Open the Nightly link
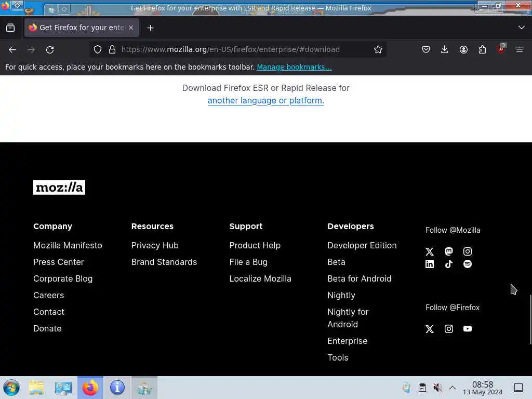532x399 pixels. pyautogui.click(x=341, y=295)
